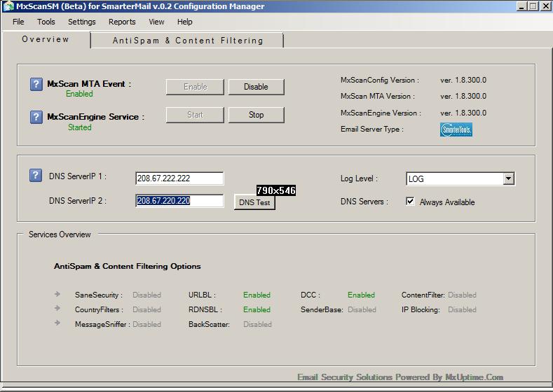Click the MxScanEngine Version value
Screen dimensions: 553x392
[463, 113]
